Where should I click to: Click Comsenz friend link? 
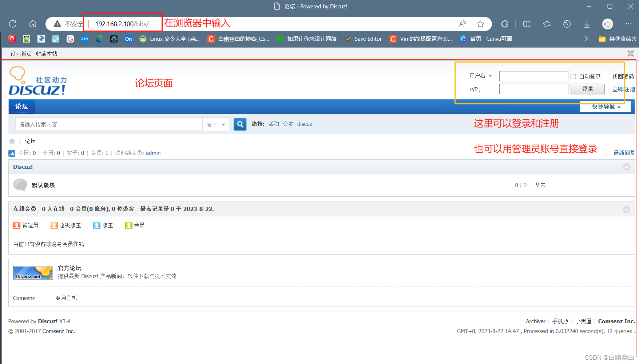pyautogui.click(x=24, y=298)
